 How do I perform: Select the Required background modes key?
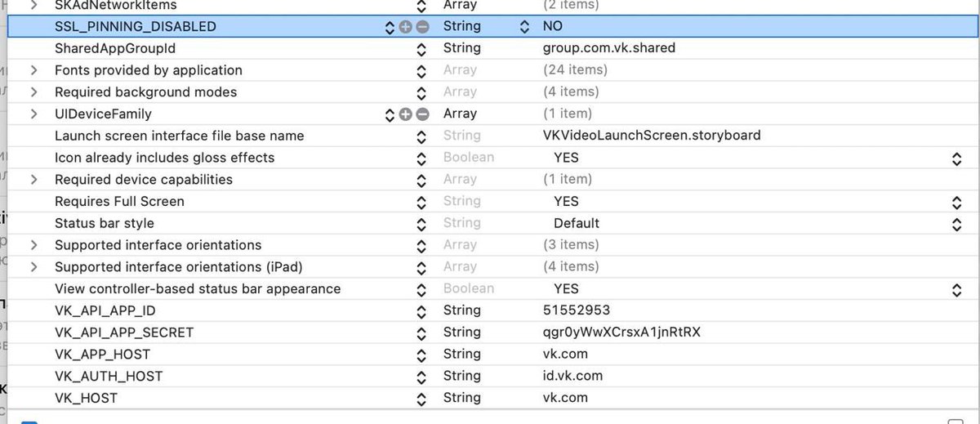coord(145,92)
